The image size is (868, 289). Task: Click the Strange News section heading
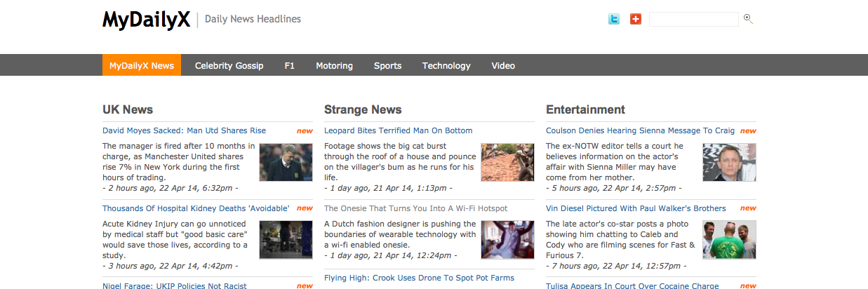tap(363, 109)
